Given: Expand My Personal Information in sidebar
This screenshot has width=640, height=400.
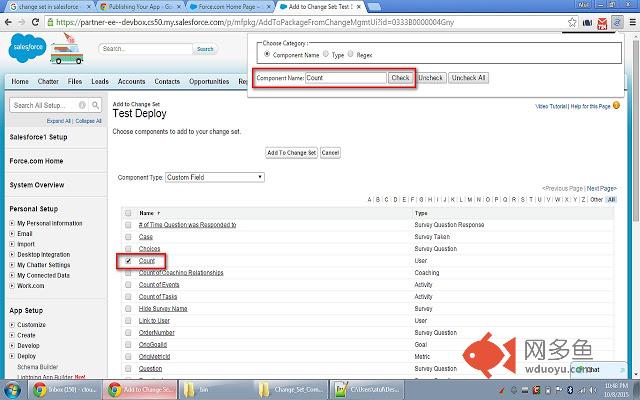Looking at the screenshot, I should pyautogui.click(x=12, y=223).
